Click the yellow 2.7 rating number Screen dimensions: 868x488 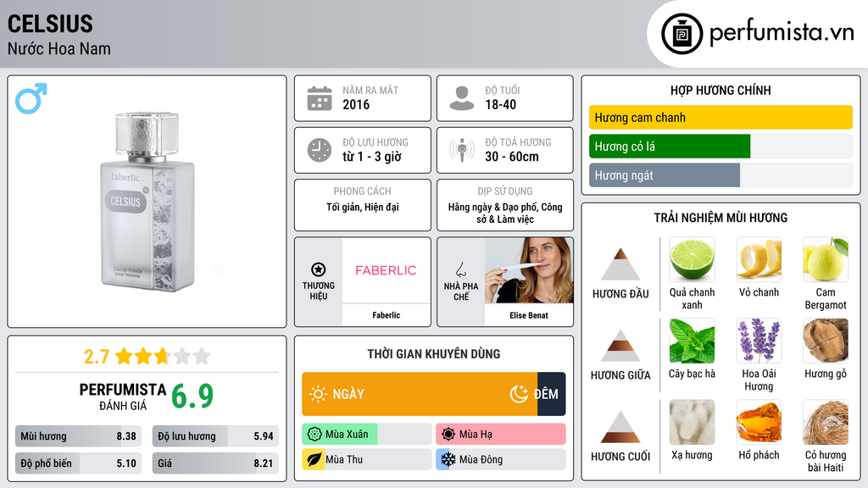[97, 357]
